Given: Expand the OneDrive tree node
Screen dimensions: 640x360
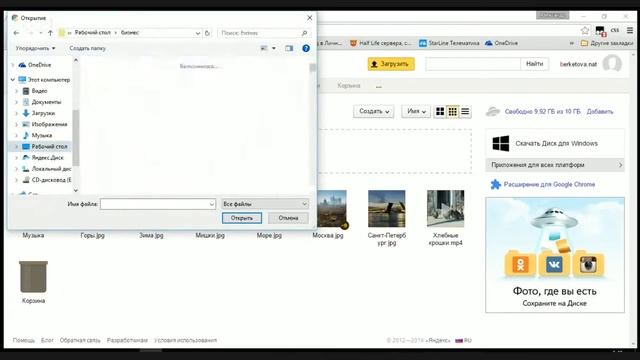Looking at the screenshot, I should tap(13, 65).
